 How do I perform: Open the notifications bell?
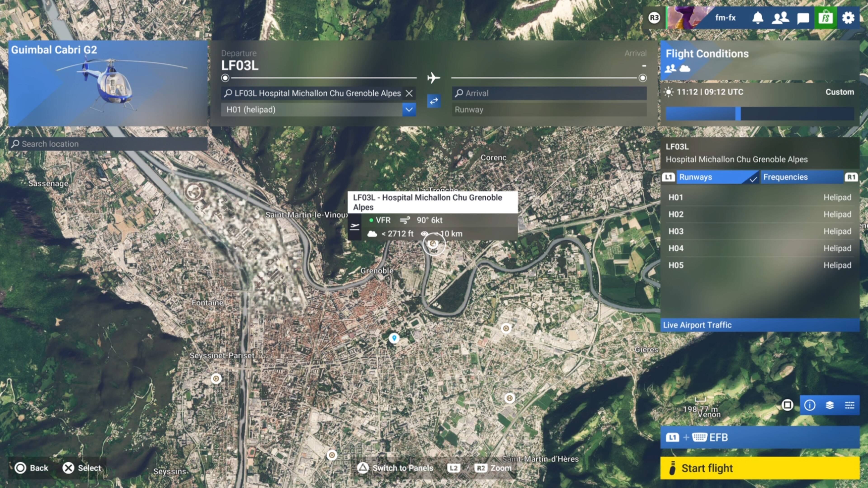pyautogui.click(x=757, y=18)
